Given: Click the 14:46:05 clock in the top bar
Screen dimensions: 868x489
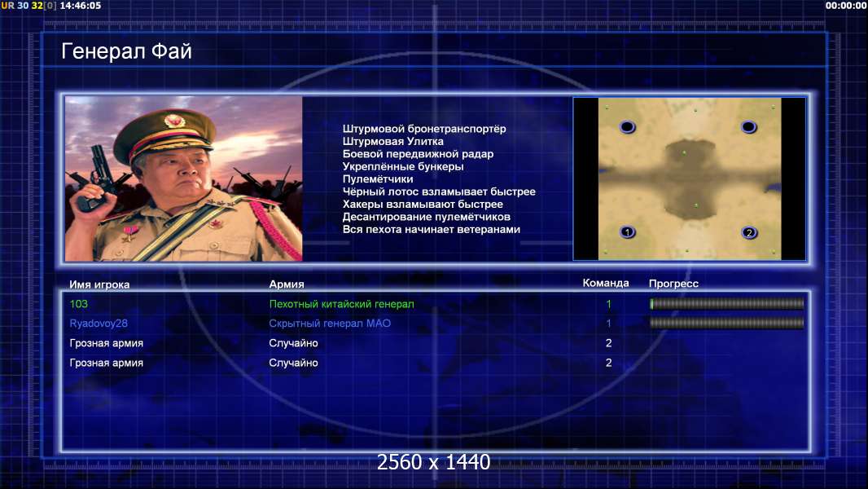Looking at the screenshot, I should pos(81,6).
